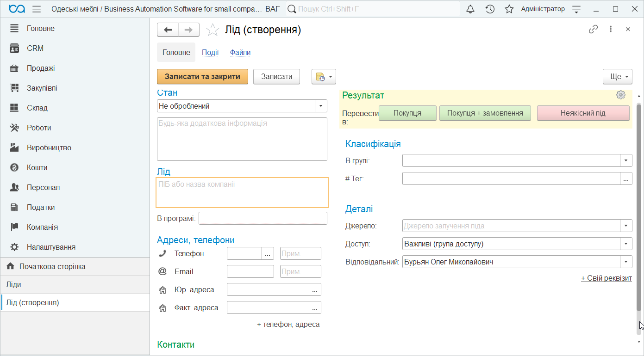Open the Компанія section
Screen dimensions: 644x356
point(75,227)
